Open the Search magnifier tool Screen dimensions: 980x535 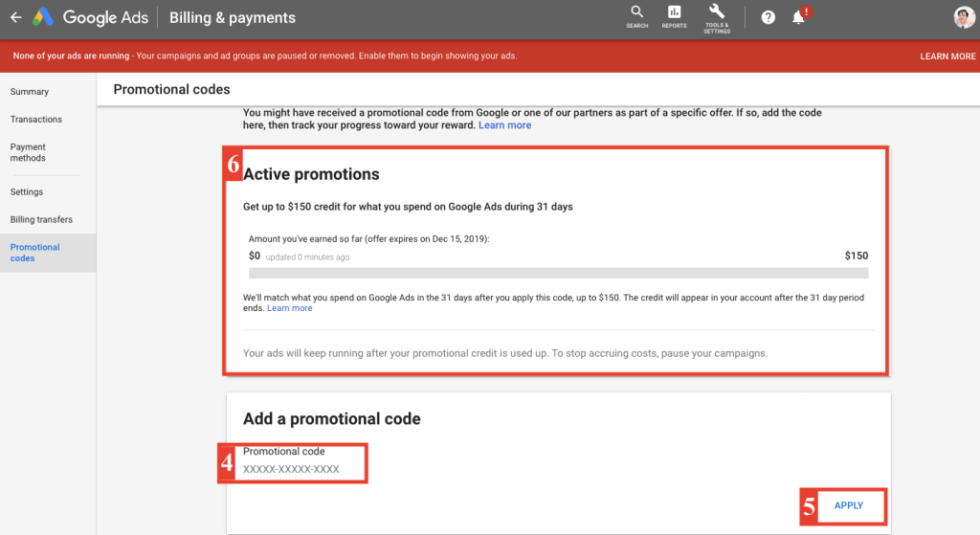click(636, 17)
